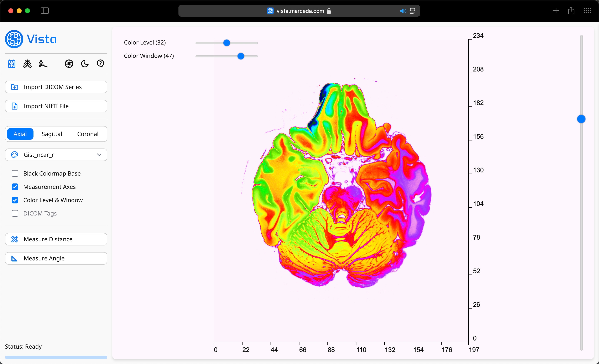This screenshot has height=364, width=599.
Task: Switch to the Sagittal view tab
Action: click(x=52, y=134)
